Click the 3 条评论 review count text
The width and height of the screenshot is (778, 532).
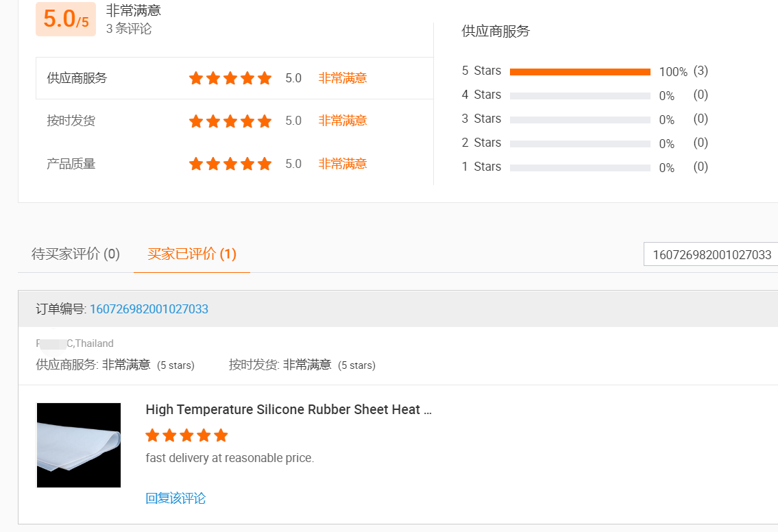coord(129,29)
